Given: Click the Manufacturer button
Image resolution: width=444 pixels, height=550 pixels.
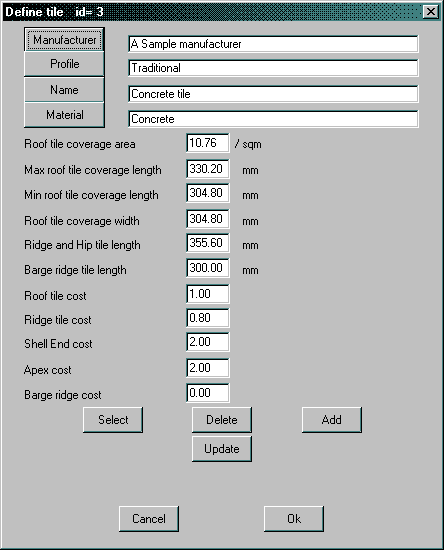Looking at the screenshot, I should pyautogui.click(x=64, y=40).
